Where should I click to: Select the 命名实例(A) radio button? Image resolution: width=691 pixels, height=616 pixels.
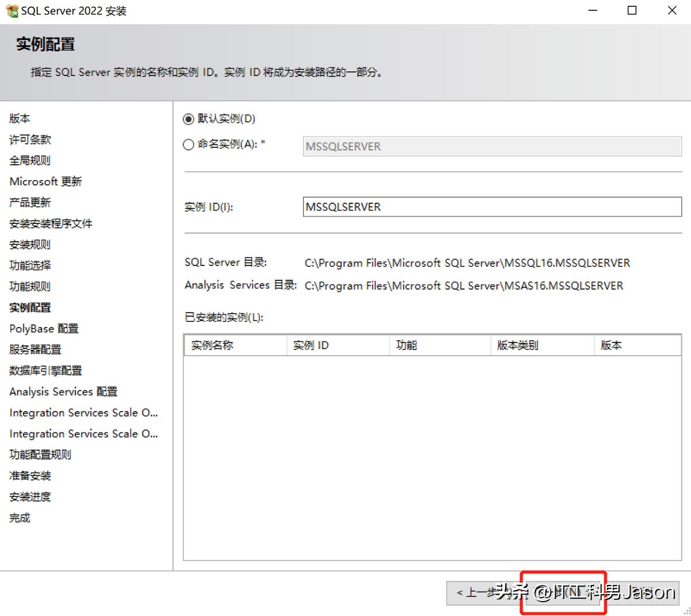[x=188, y=145]
